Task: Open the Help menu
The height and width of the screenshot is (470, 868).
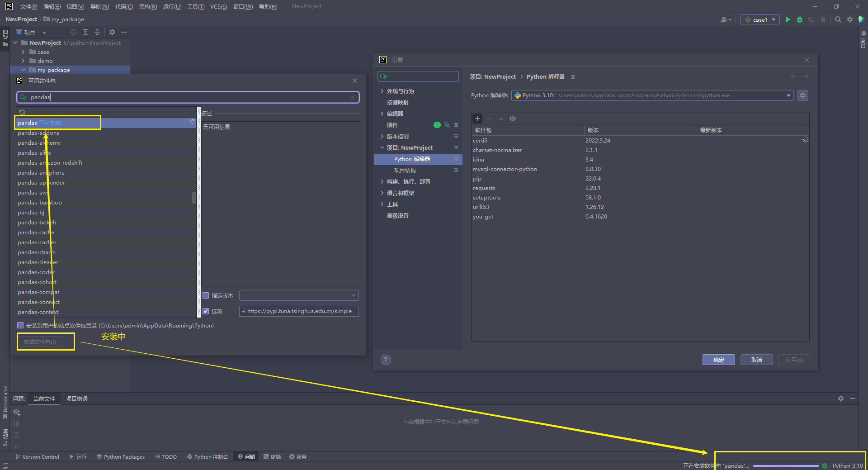Action: click(268, 6)
